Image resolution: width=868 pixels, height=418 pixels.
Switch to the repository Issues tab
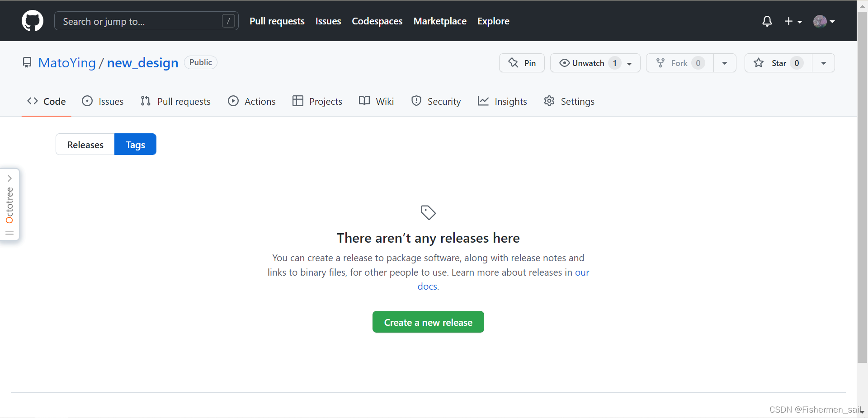103,101
